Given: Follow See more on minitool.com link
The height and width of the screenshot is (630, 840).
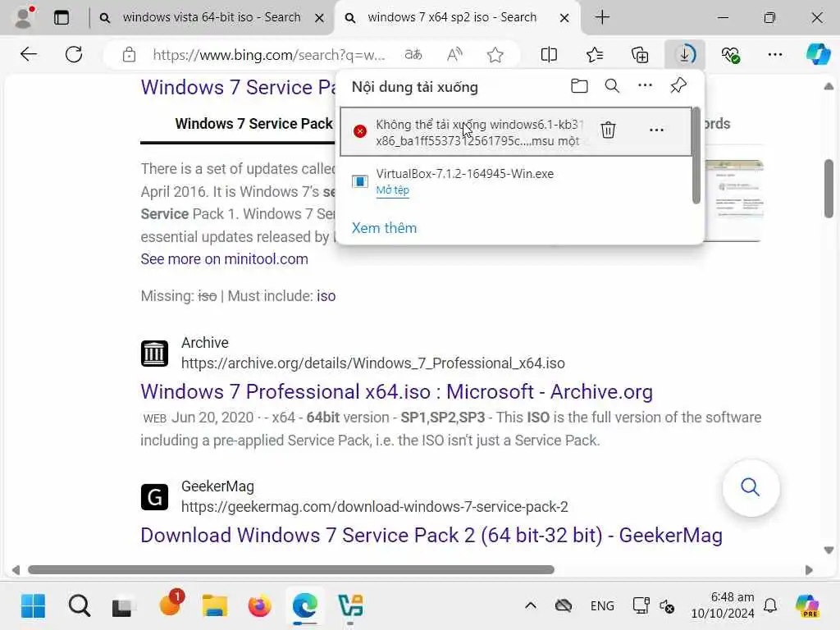Looking at the screenshot, I should (225, 259).
